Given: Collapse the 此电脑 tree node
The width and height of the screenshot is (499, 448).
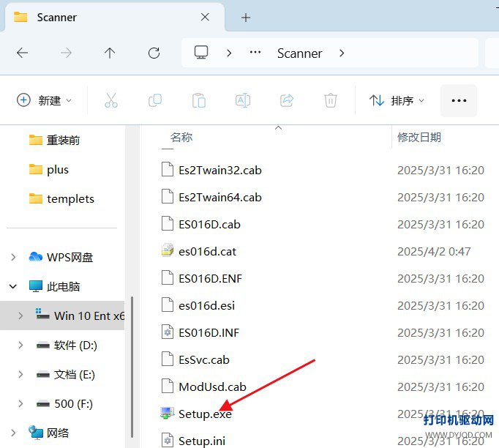Looking at the screenshot, I should (x=13, y=286).
